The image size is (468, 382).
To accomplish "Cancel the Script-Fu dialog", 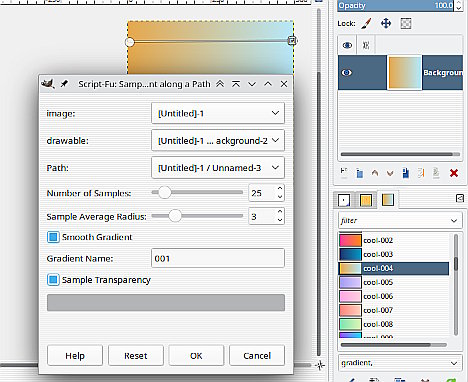I will pyautogui.click(x=257, y=356).
